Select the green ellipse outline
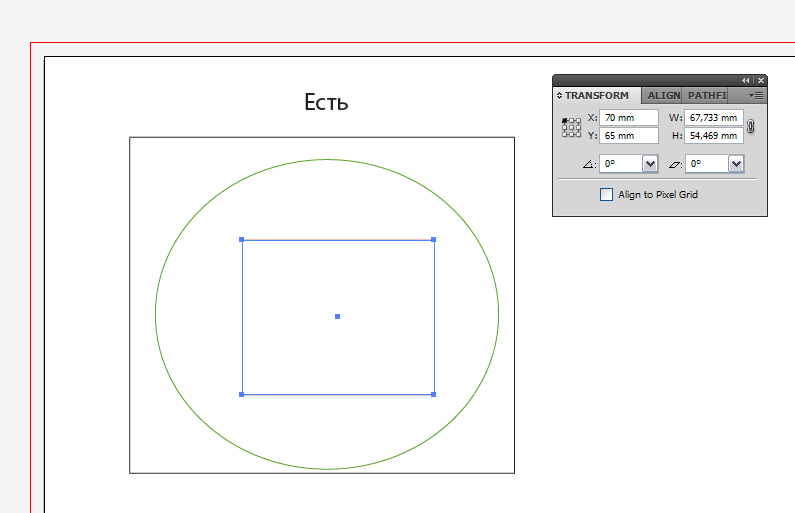This screenshot has height=513, width=795. coord(327,160)
